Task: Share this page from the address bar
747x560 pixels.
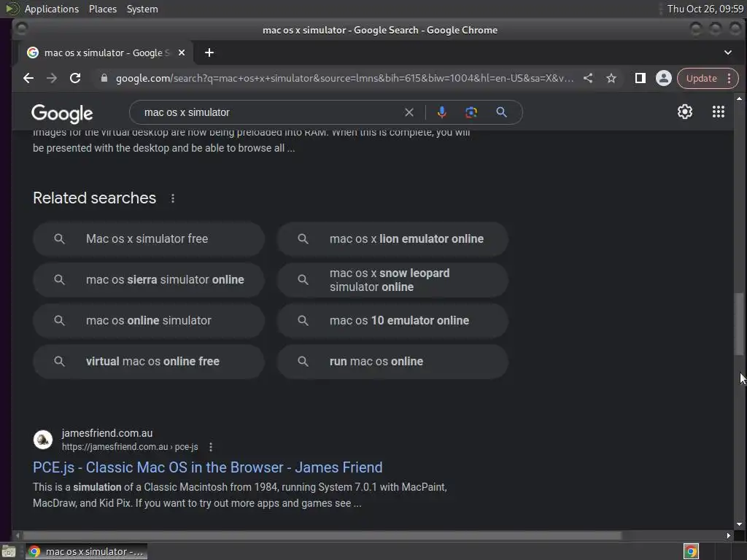Action: 588,79
